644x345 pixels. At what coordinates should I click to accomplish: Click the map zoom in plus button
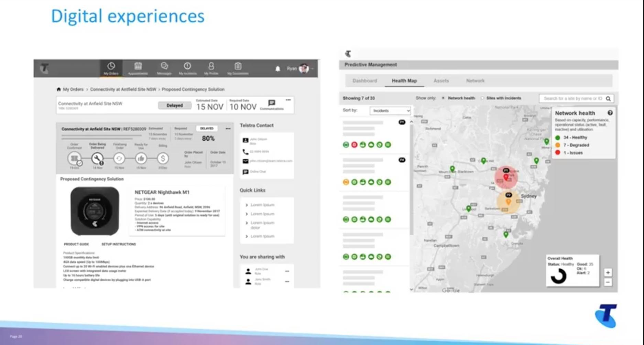click(x=608, y=272)
